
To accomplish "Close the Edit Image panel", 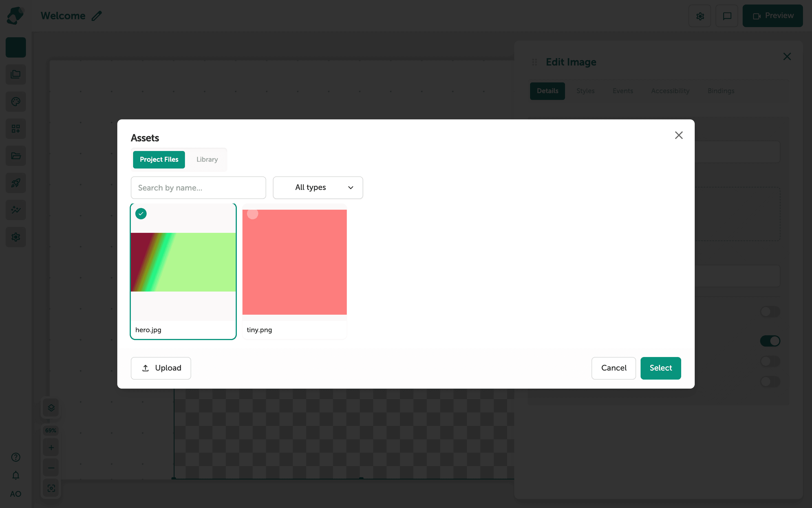I will click(787, 56).
